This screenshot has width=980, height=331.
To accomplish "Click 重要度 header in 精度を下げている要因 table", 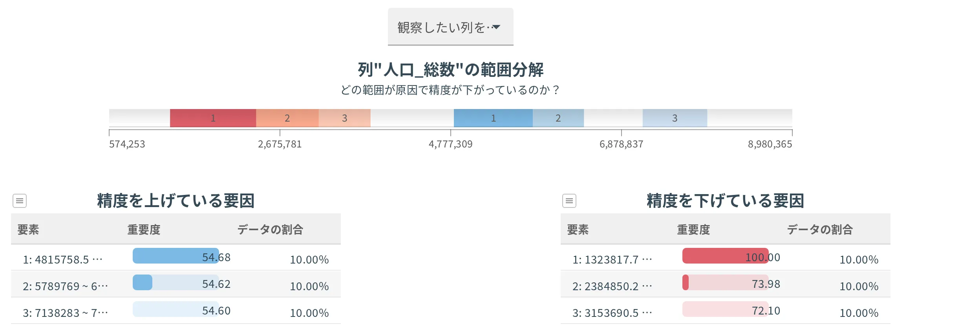I will [694, 229].
